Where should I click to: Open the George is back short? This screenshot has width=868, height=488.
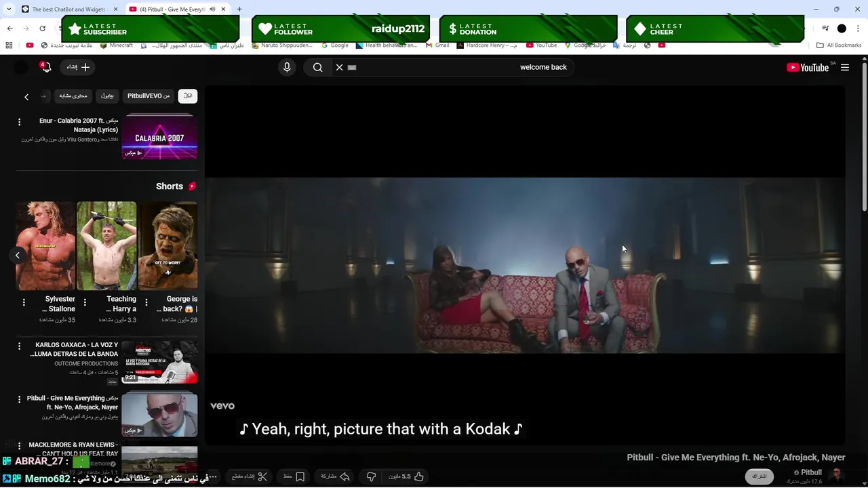click(168, 245)
